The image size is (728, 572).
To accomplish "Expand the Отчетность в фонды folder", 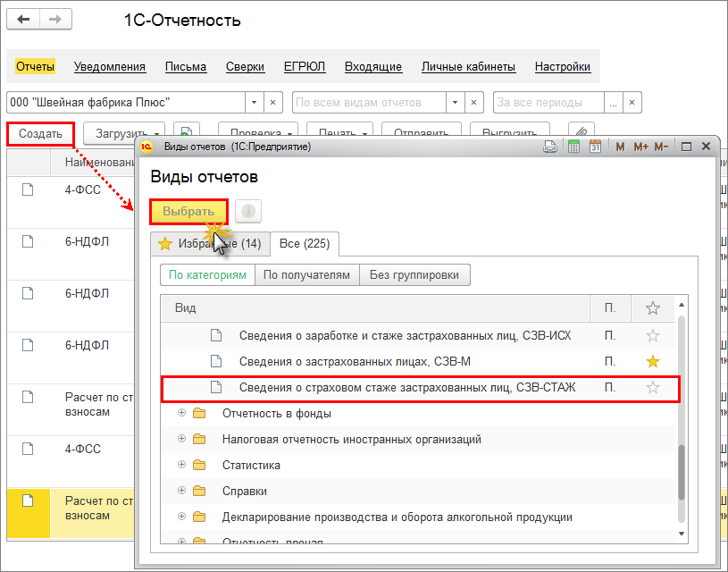I will [181, 413].
